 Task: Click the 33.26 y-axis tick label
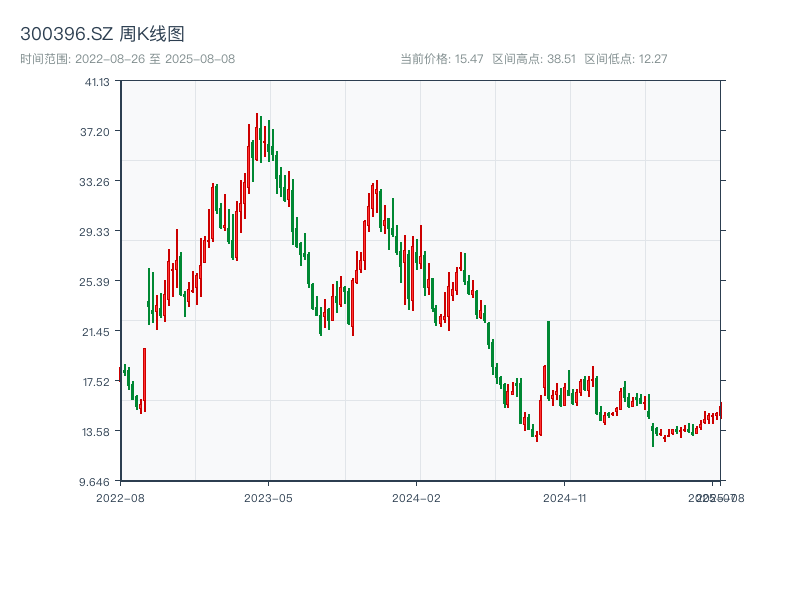pos(97,182)
